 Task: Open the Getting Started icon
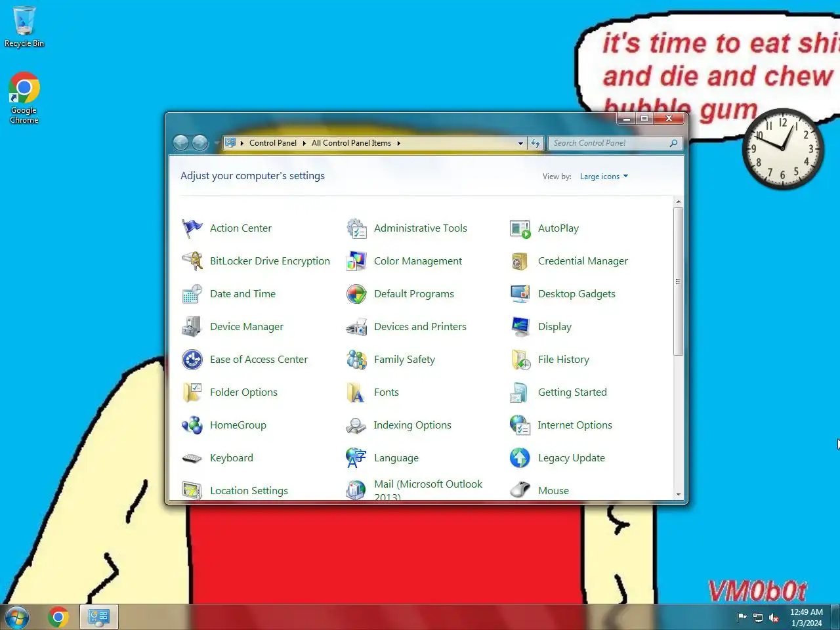[x=520, y=392]
